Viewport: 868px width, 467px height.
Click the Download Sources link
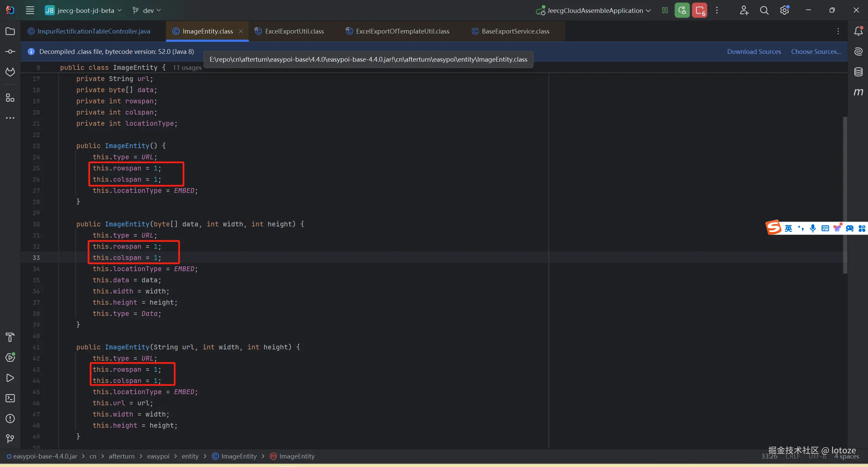tap(754, 52)
